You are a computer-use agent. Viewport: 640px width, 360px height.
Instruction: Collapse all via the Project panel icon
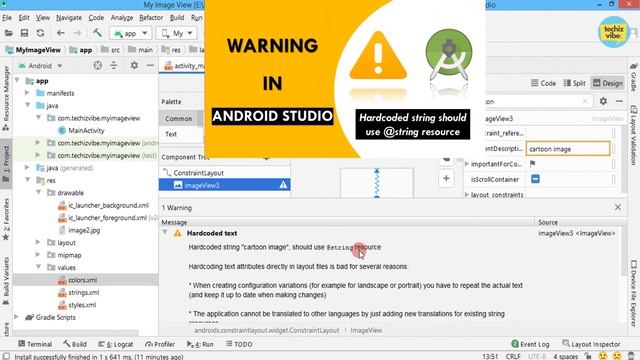pyautogui.click(x=114, y=65)
